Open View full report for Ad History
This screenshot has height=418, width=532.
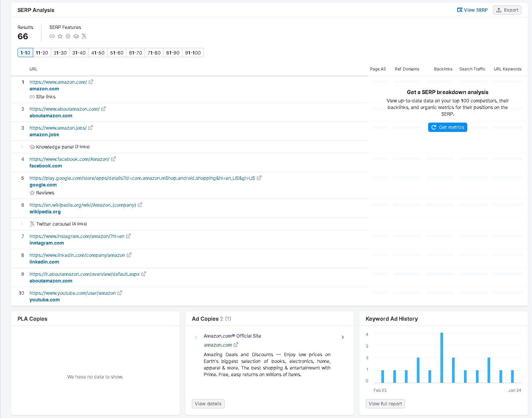pos(385,404)
